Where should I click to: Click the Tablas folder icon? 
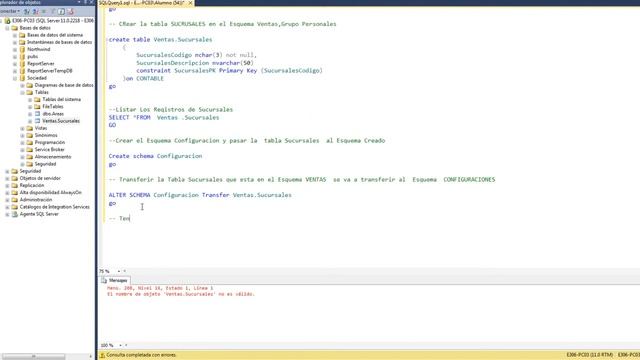tap(29, 92)
